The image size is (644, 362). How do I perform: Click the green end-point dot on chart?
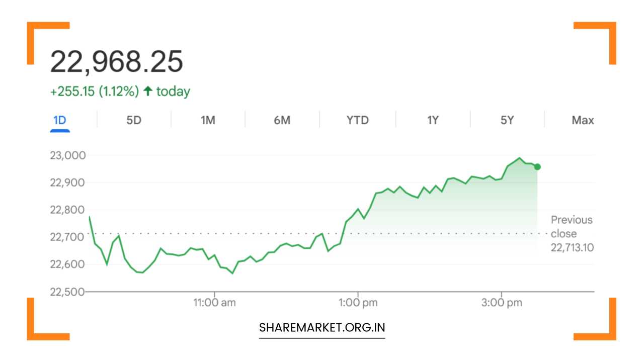click(537, 167)
